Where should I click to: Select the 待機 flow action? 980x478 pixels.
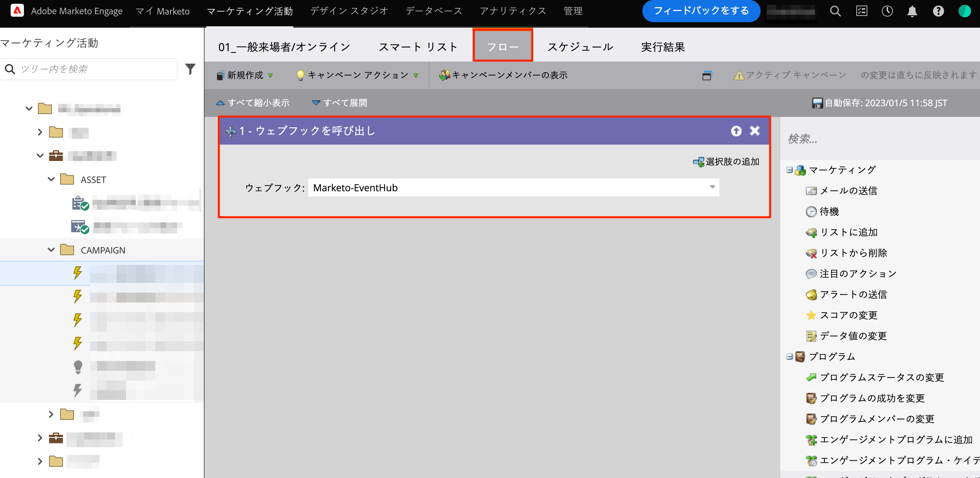point(822,211)
